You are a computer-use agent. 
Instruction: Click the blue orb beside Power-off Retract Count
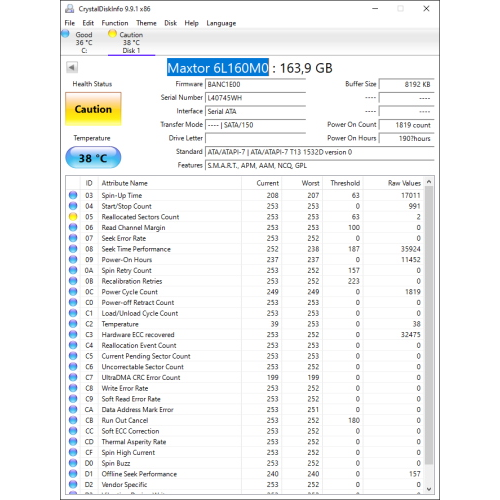pyautogui.click(x=73, y=302)
